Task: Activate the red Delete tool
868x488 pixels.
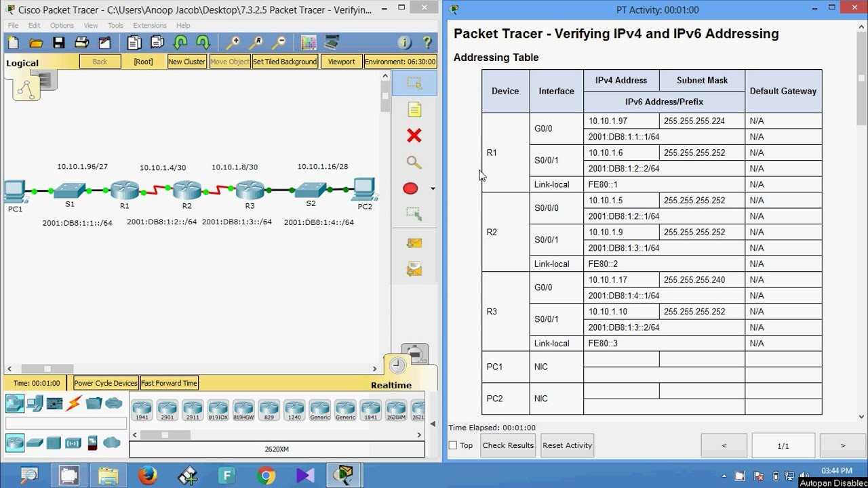Action: (414, 136)
